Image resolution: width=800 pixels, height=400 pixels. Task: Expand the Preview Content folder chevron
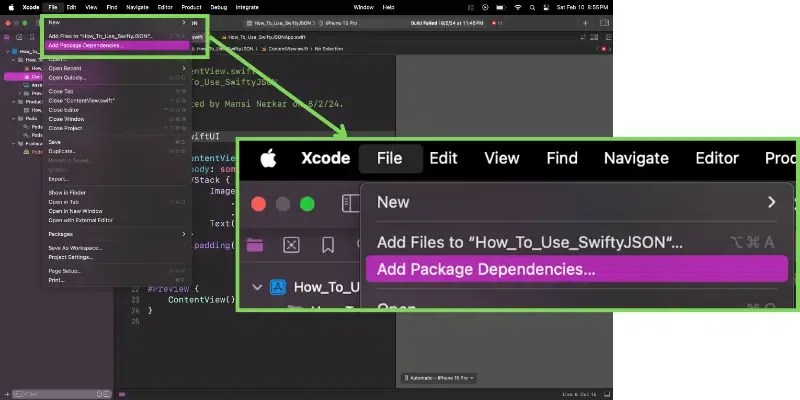pyautogui.click(x=19, y=93)
